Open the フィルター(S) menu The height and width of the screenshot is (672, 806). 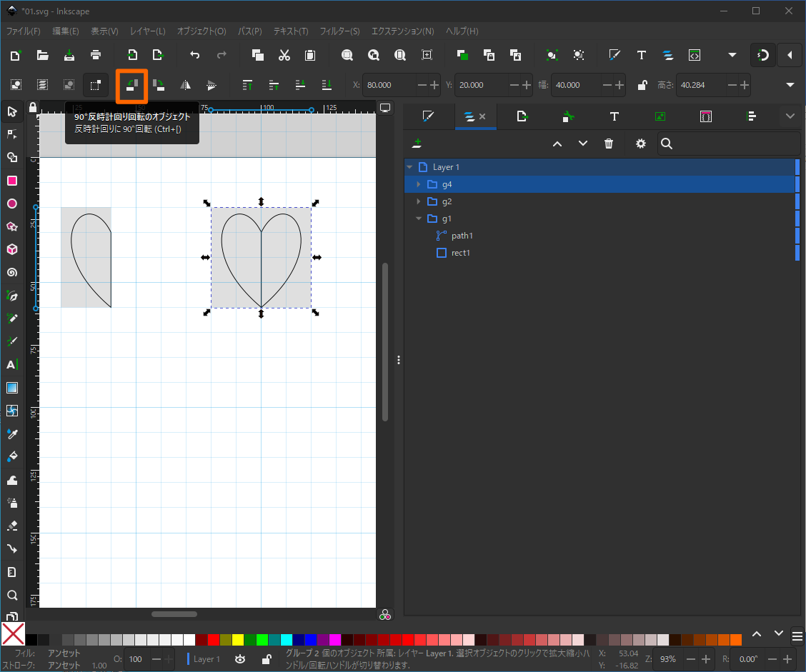click(340, 31)
